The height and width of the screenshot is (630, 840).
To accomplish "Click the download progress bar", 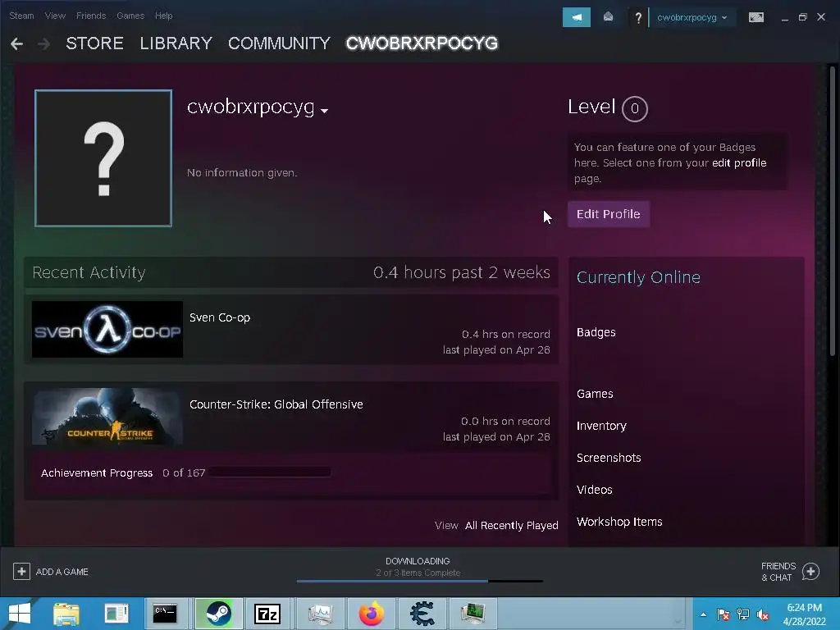I will click(x=419, y=581).
